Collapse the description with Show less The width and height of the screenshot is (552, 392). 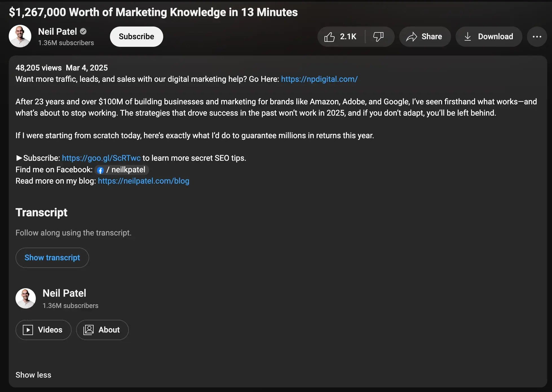tap(33, 375)
